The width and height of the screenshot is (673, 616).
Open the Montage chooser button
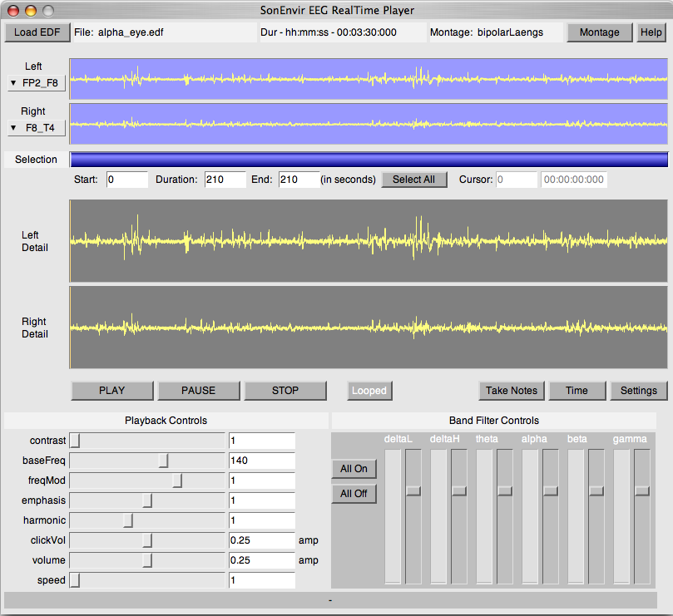[x=599, y=32]
